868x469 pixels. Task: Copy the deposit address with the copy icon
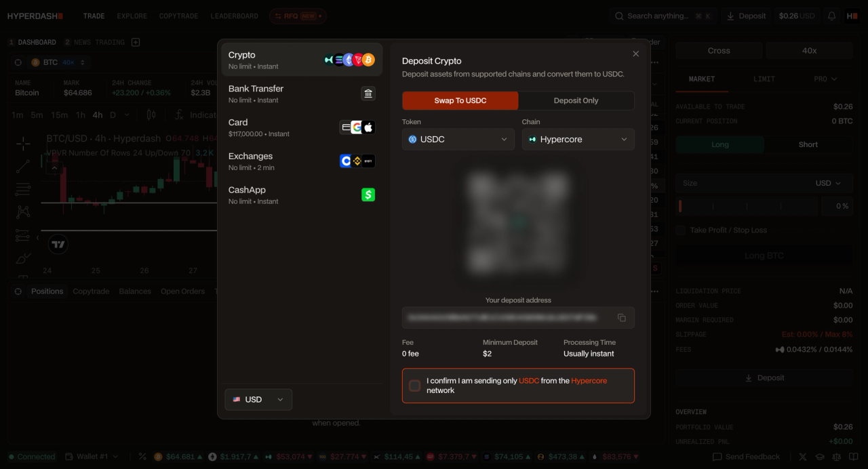click(621, 317)
